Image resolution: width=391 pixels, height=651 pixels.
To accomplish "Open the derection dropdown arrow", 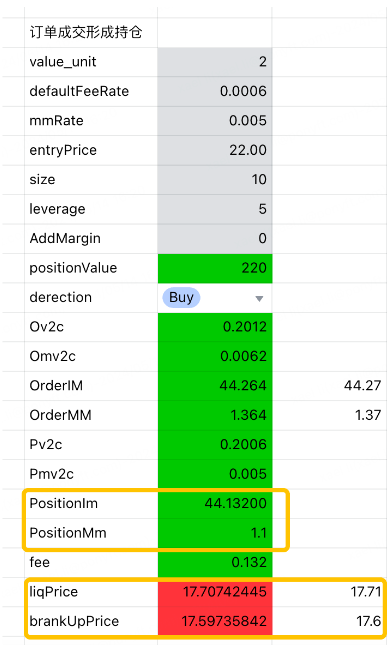I will (259, 298).
